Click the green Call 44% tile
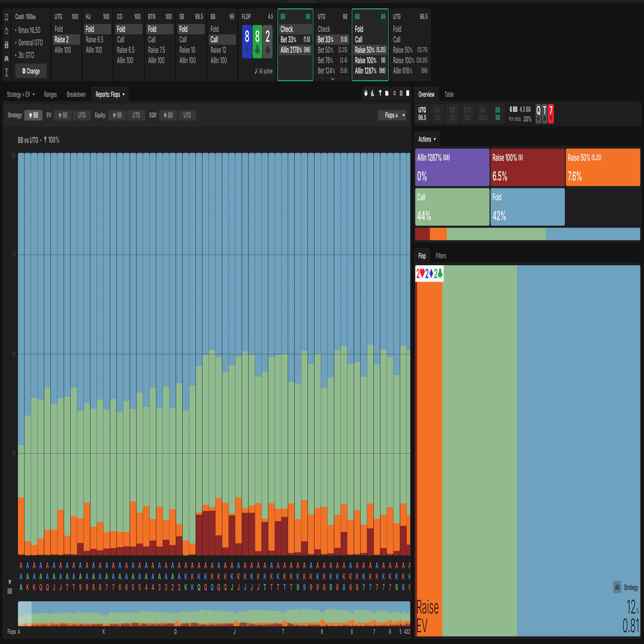Image resolution: width=644 pixels, height=644 pixels. pyautogui.click(x=452, y=207)
